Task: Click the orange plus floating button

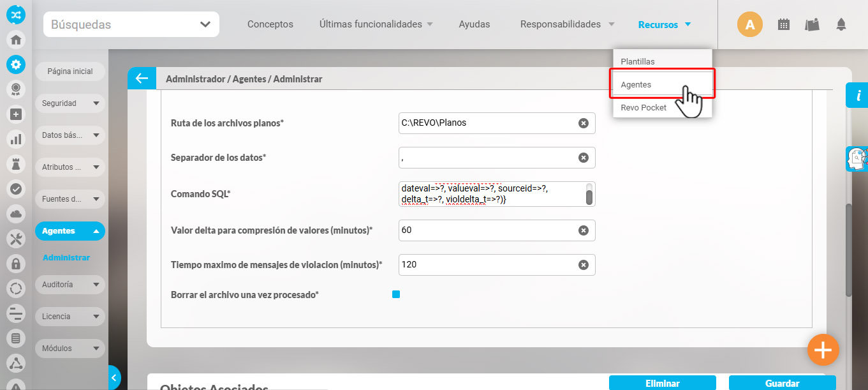Action: coord(823,349)
